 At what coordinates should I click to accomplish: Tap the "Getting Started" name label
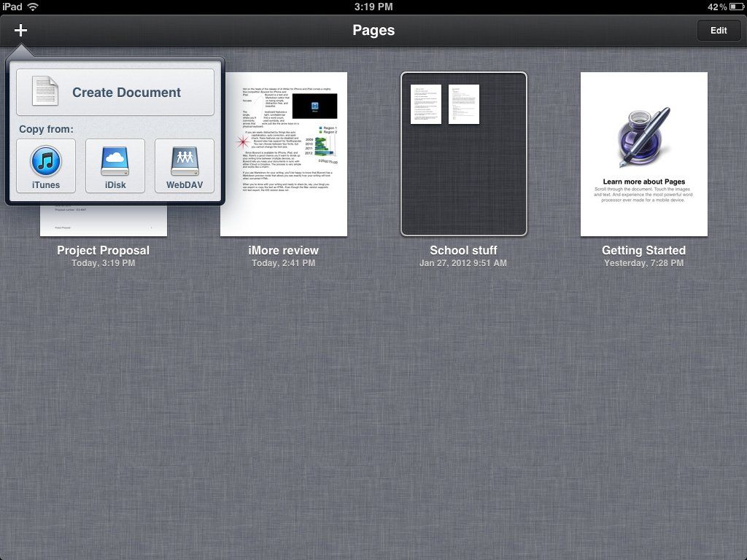pyautogui.click(x=643, y=250)
